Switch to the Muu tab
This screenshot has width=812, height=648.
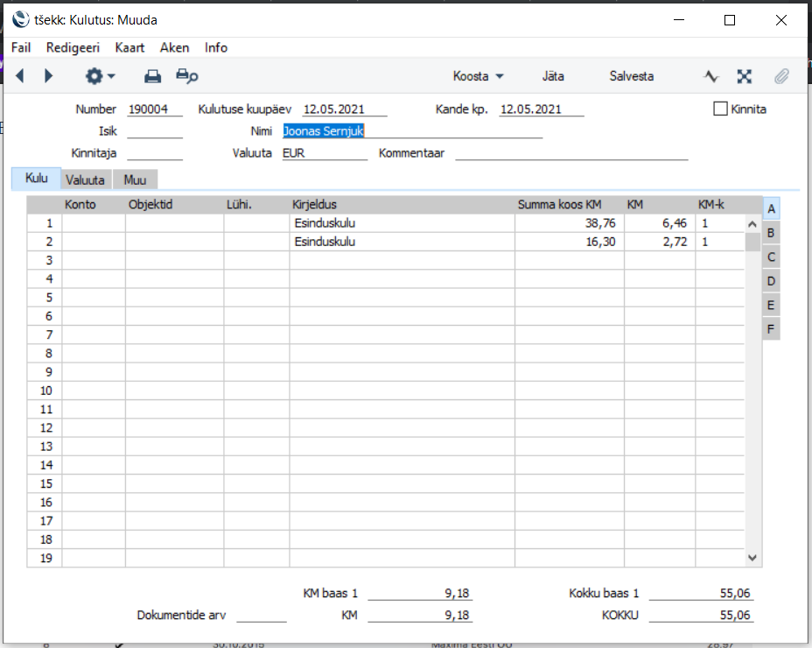coord(135,180)
